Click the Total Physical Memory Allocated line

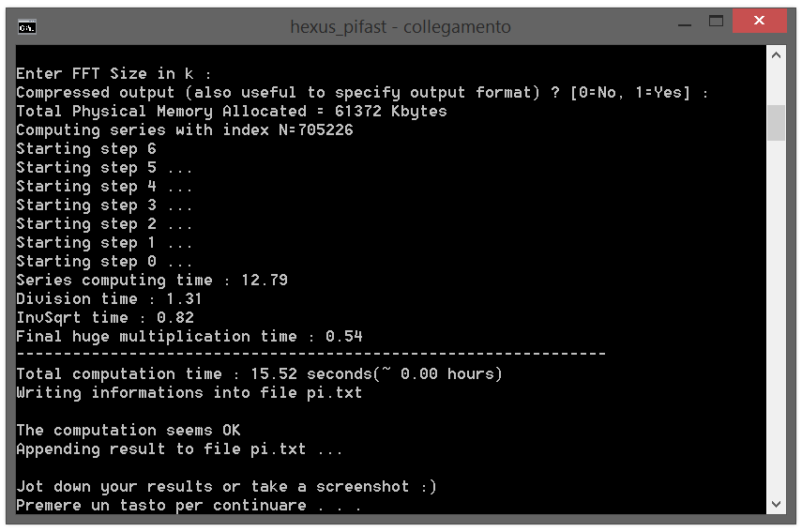232,112
